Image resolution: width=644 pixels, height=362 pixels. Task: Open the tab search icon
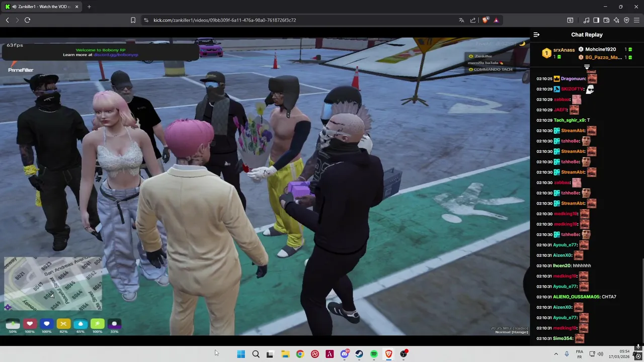(570, 20)
